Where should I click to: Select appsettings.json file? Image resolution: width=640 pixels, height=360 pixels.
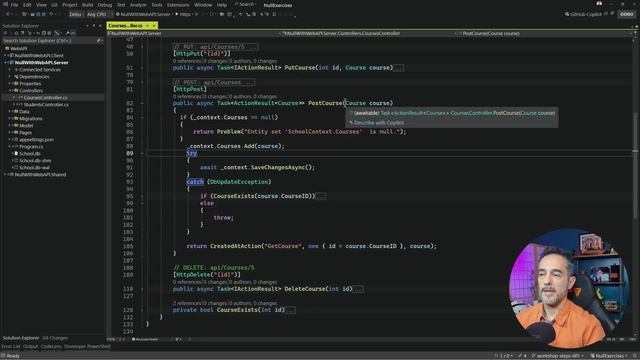point(36,140)
